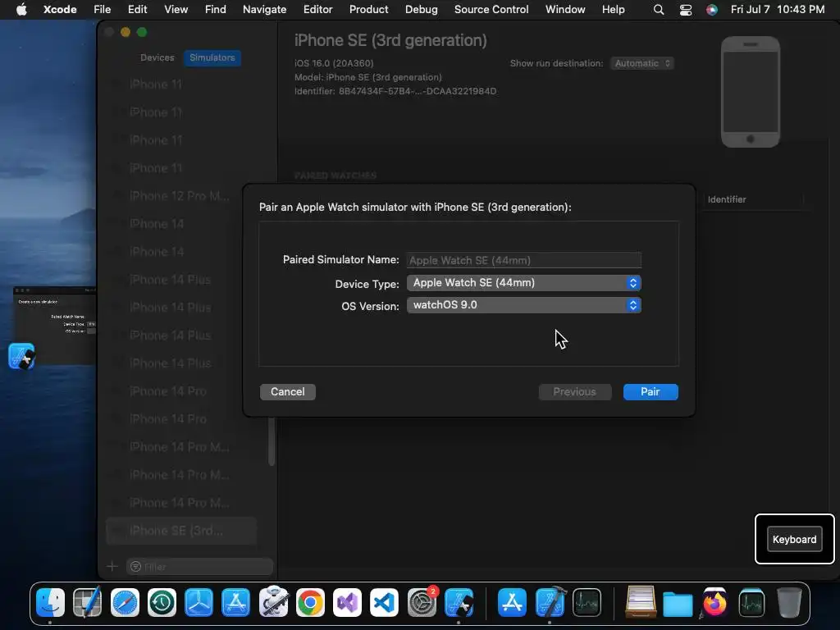Image resolution: width=840 pixels, height=630 pixels.
Task: Click Cancel in the pairing dialog
Action: (x=288, y=392)
